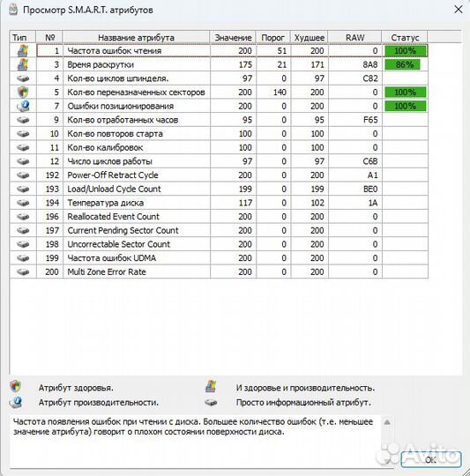Click the type icon of attribute 1 row
Image resolution: width=470 pixels, height=476 pixels.
pyautogui.click(x=23, y=51)
